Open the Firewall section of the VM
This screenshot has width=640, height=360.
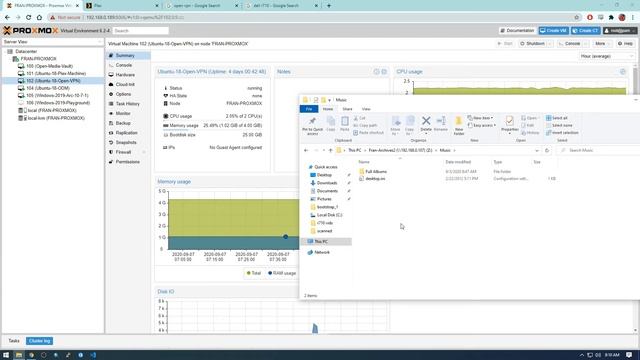[123, 152]
